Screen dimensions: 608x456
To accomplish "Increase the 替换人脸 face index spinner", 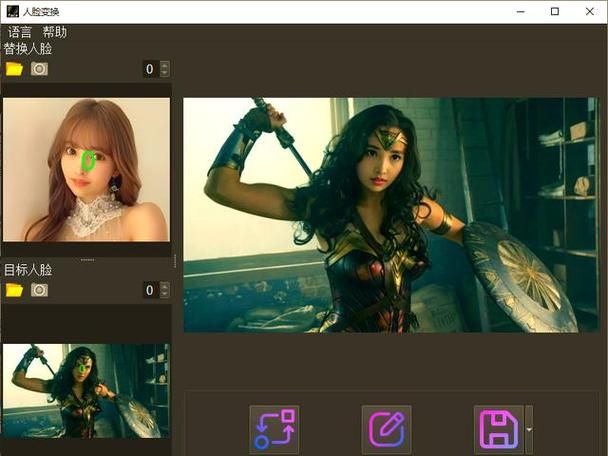I will (165, 66).
